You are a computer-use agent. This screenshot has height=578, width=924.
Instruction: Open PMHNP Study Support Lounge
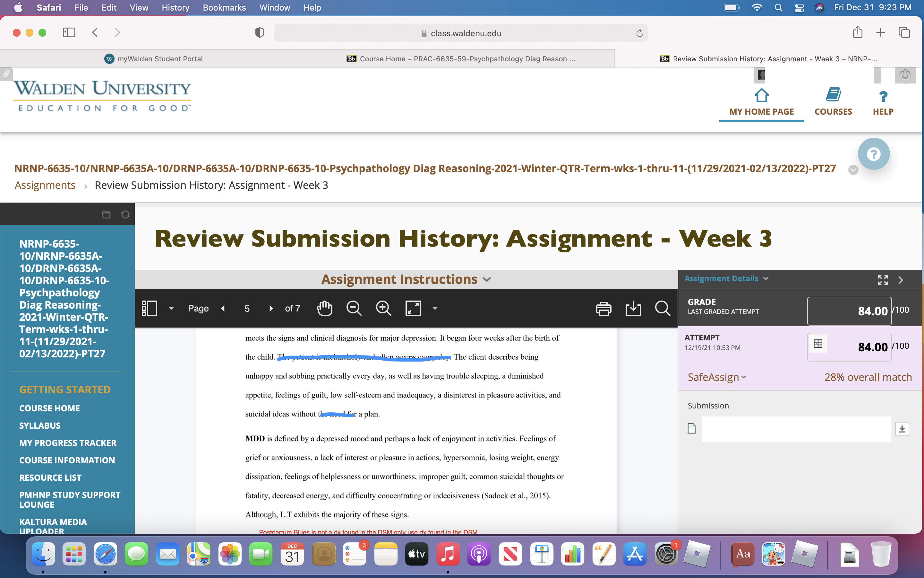(x=70, y=500)
